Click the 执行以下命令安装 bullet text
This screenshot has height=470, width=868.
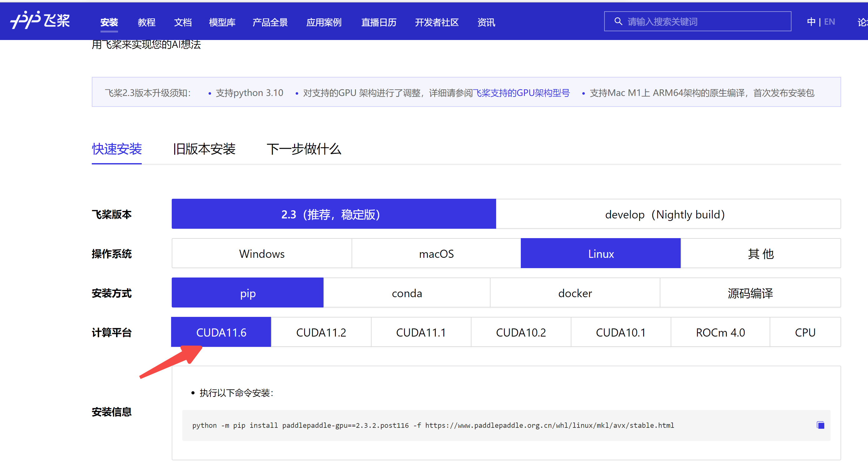[236, 393]
